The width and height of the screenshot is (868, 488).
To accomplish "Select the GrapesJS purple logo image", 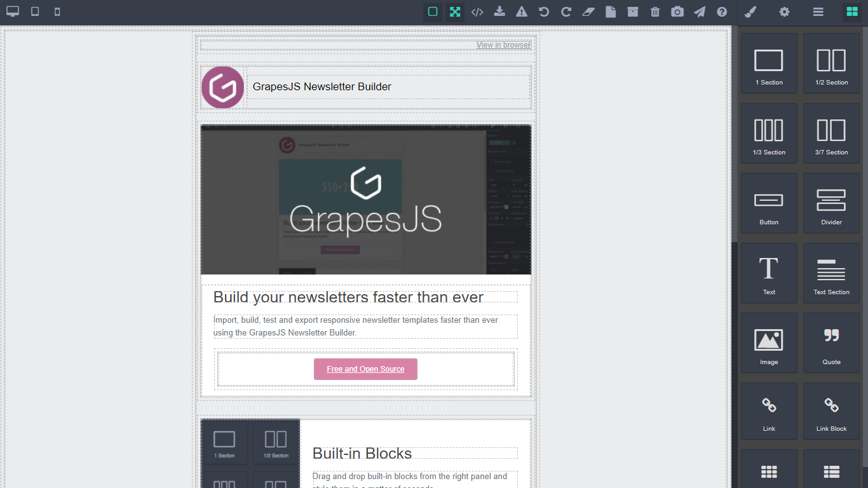I will click(x=222, y=87).
